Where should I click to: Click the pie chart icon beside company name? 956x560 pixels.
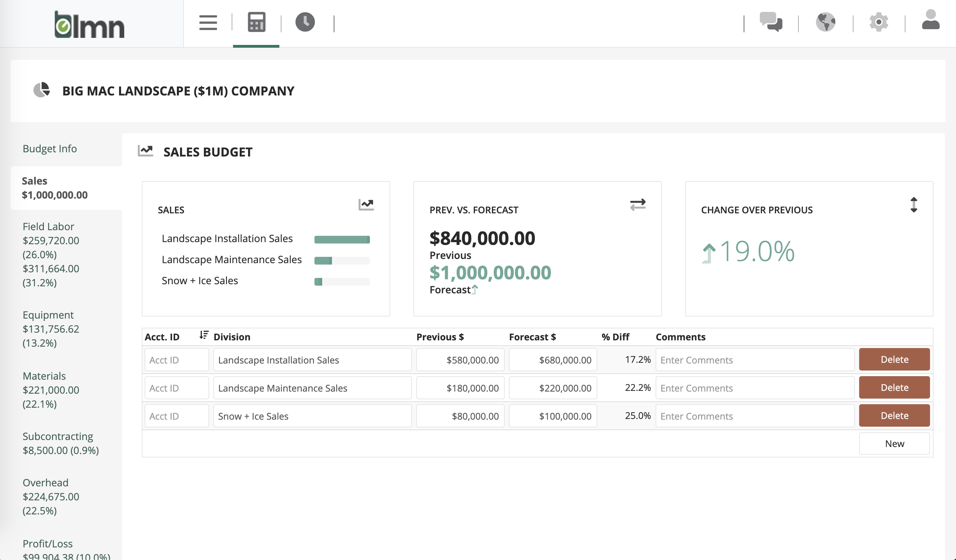[42, 91]
